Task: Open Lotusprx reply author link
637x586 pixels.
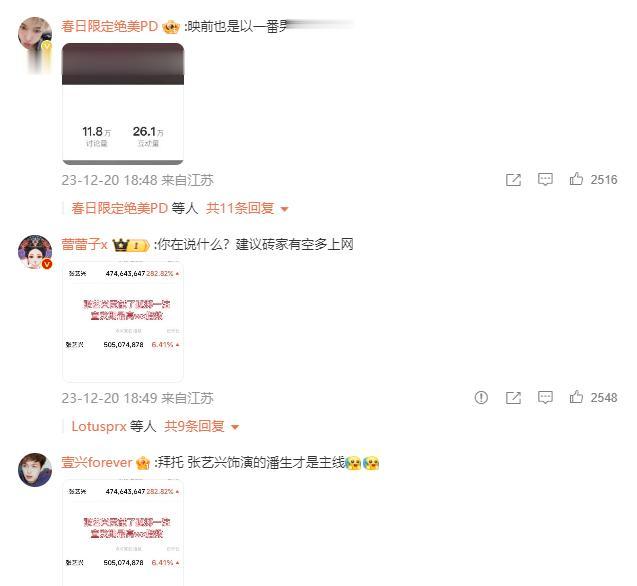Action: point(99,426)
